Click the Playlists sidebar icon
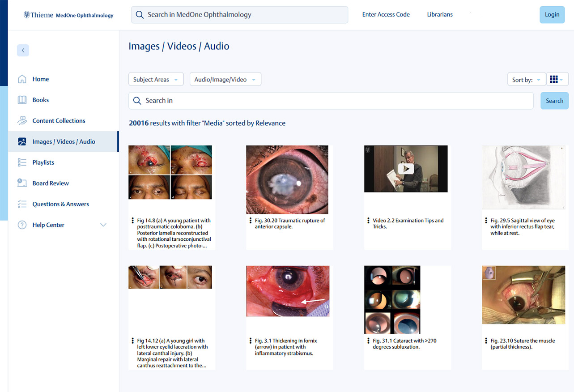 [x=22, y=162]
